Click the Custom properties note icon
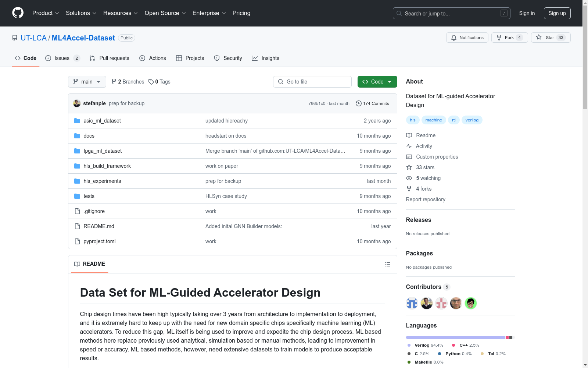This screenshot has width=588, height=368. pos(409,157)
